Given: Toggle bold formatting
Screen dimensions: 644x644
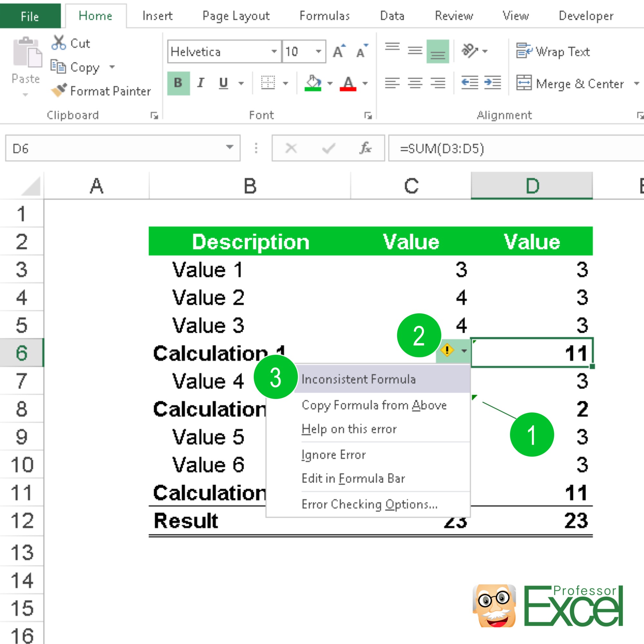Looking at the screenshot, I should pos(178,83).
